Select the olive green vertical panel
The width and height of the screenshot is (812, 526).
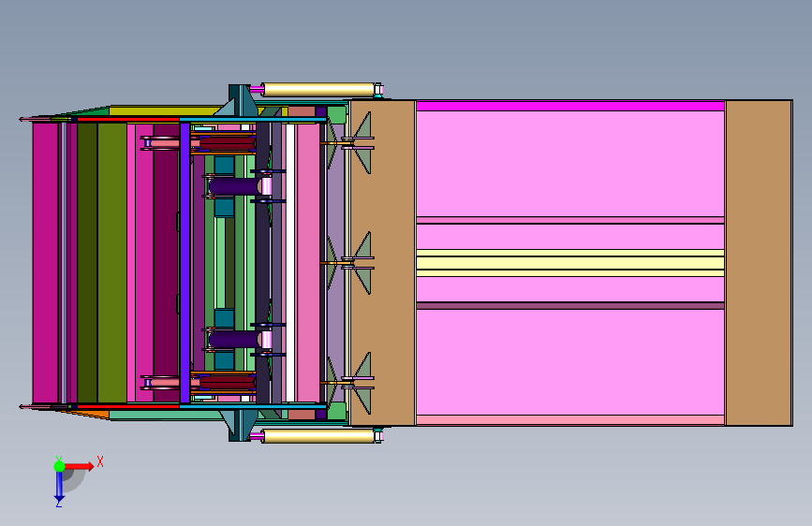pyautogui.click(x=112, y=263)
